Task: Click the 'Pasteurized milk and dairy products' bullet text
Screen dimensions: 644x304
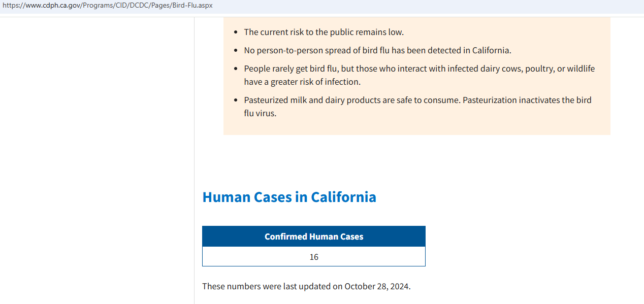Action: tap(417, 107)
